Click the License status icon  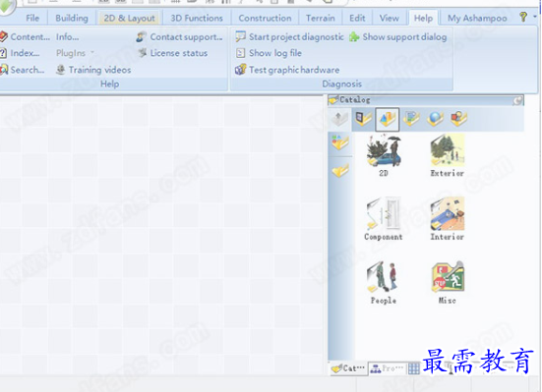coord(143,53)
